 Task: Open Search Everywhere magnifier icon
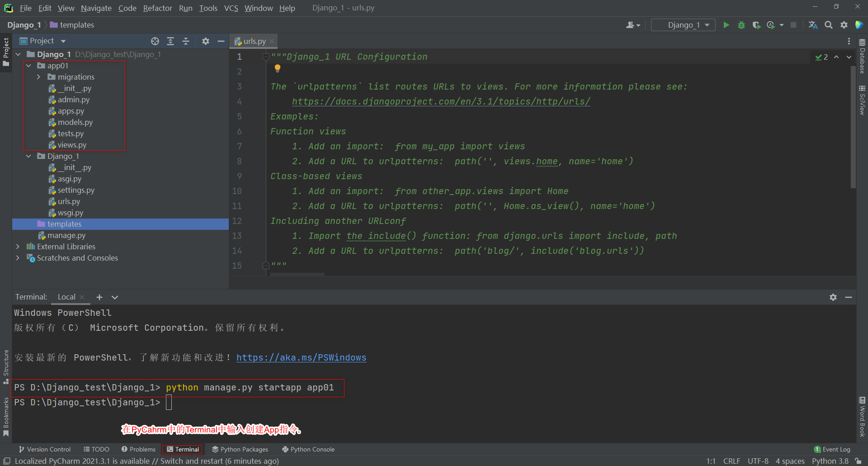[x=828, y=25]
